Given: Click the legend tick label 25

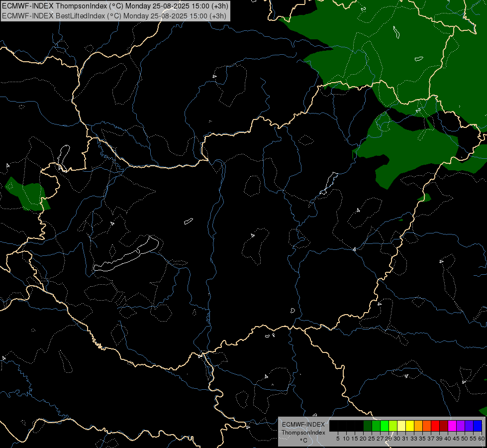Looking at the screenshot, I should 372,439.
